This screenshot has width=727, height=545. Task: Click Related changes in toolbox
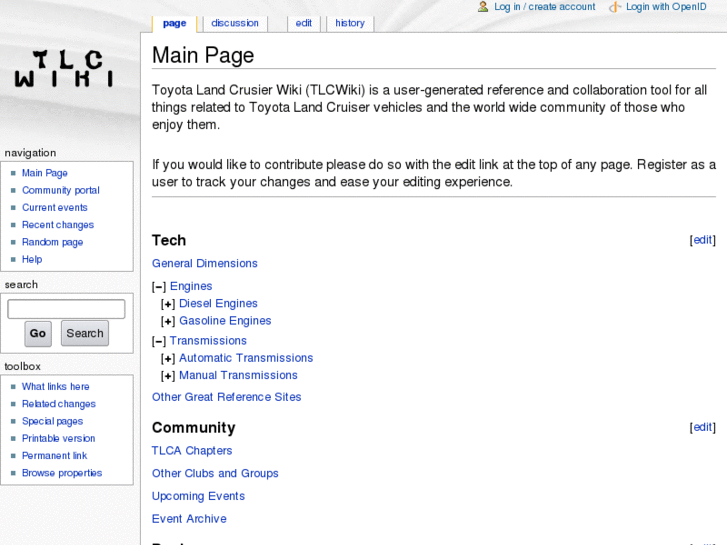click(x=59, y=404)
